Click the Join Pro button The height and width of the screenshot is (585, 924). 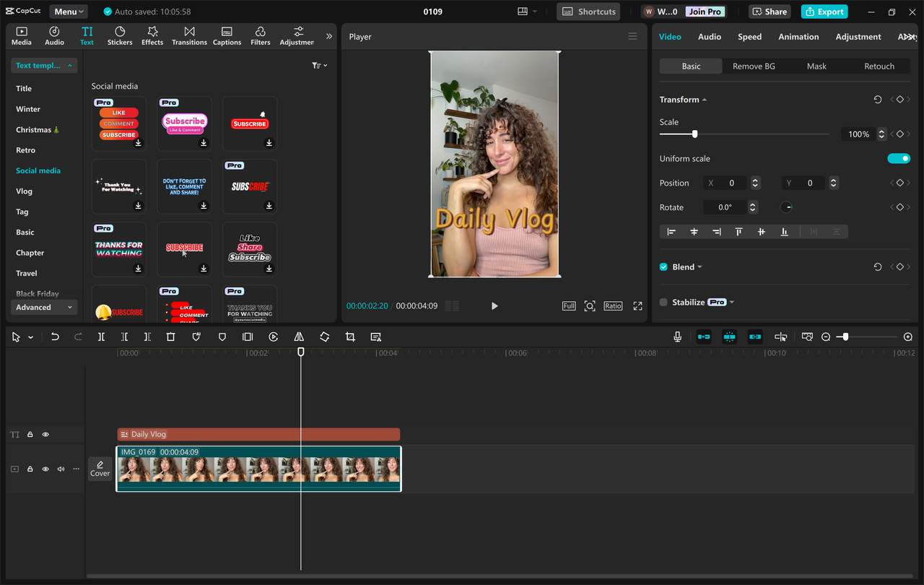(x=705, y=11)
